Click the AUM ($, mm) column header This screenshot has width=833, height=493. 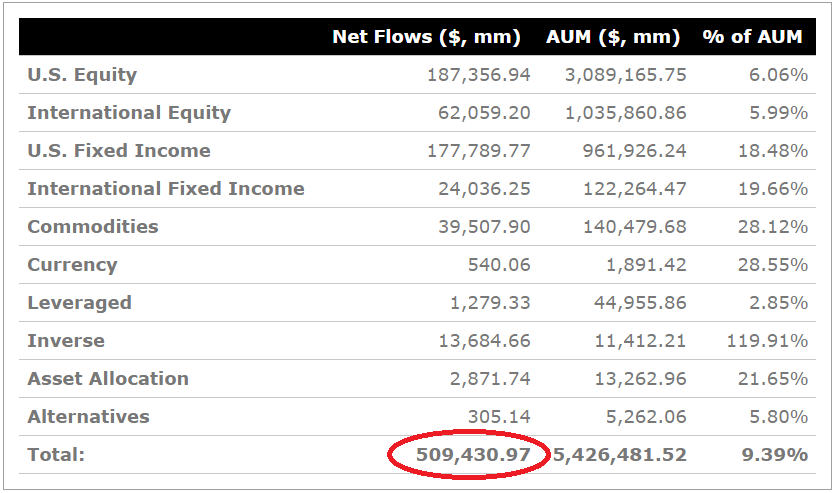(613, 37)
